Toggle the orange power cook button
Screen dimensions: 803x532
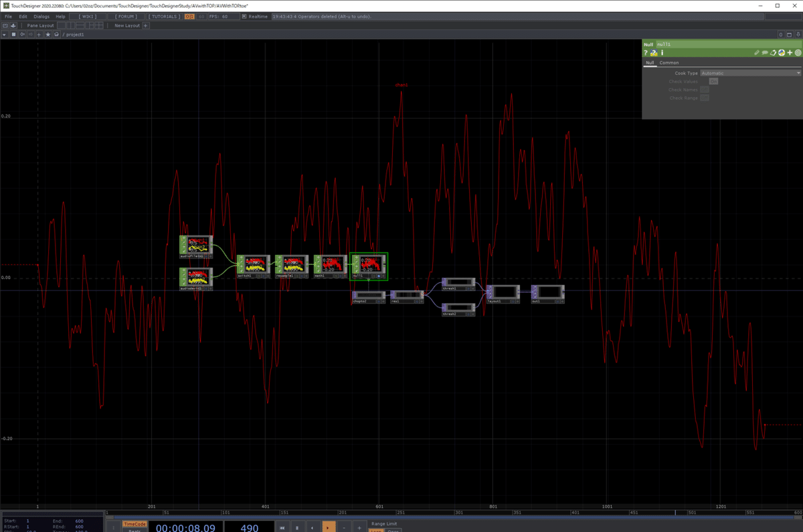coord(190,16)
